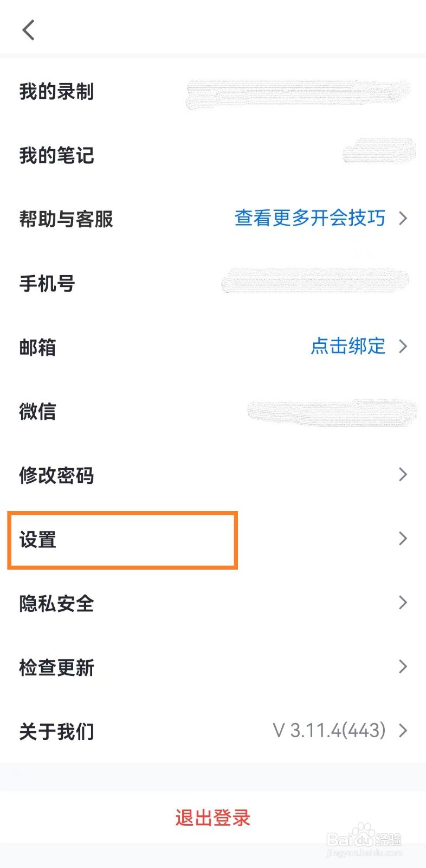Tap 退出登录 to log out
426x868 pixels.
(x=213, y=818)
